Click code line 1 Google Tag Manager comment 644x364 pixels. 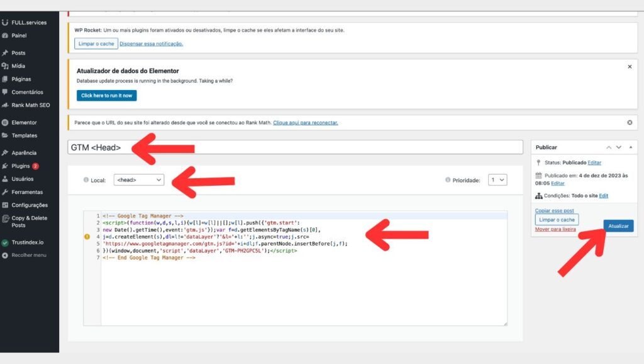[x=143, y=216]
